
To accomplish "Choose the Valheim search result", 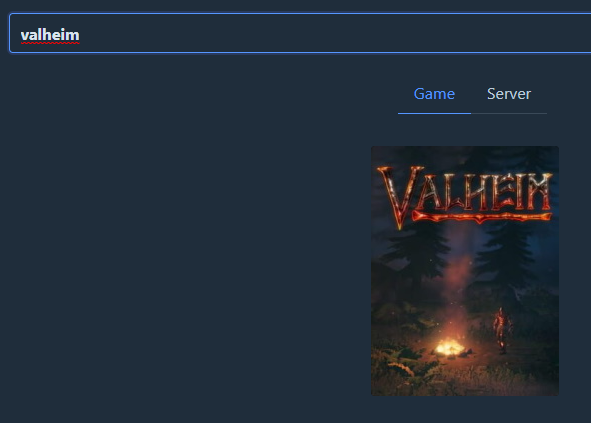I will click(465, 271).
